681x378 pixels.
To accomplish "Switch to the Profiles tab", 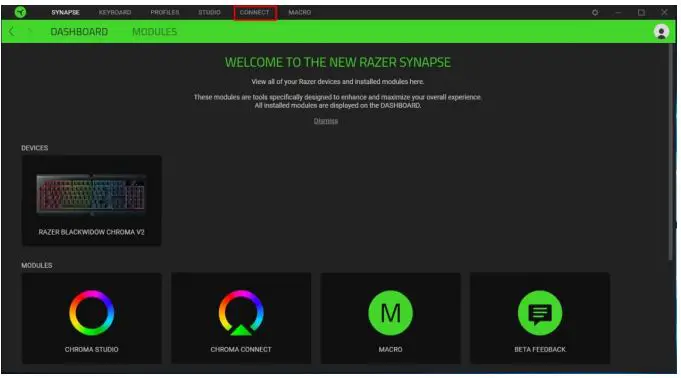I will pyautogui.click(x=165, y=13).
